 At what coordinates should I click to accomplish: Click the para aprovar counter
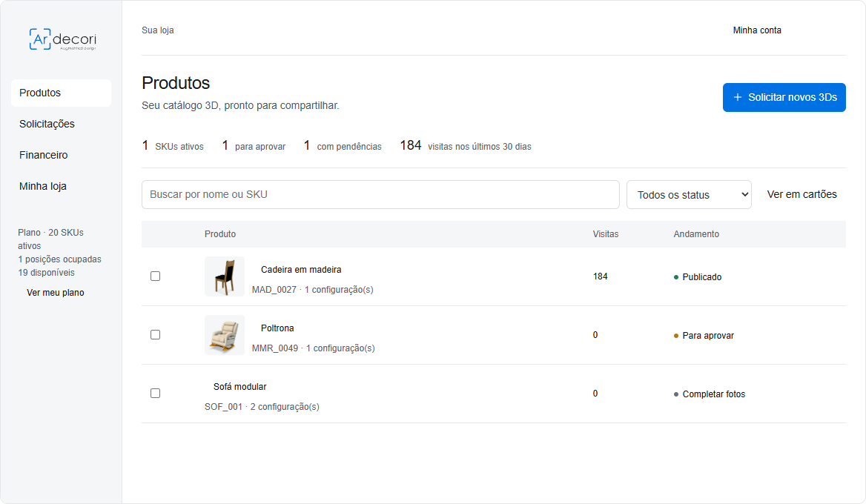pyautogui.click(x=254, y=146)
